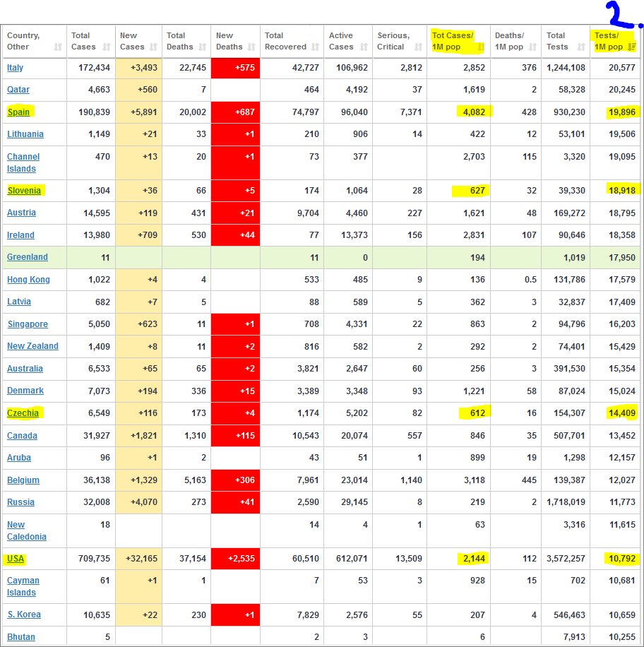Click sort icon in Total Tests header
The height and width of the screenshot is (647, 644).
click(580, 47)
